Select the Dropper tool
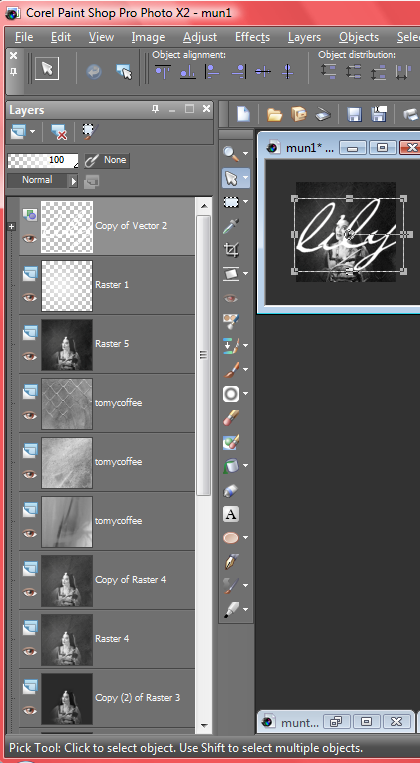The width and height of the screenshot is (420, 763). point(231,226)
